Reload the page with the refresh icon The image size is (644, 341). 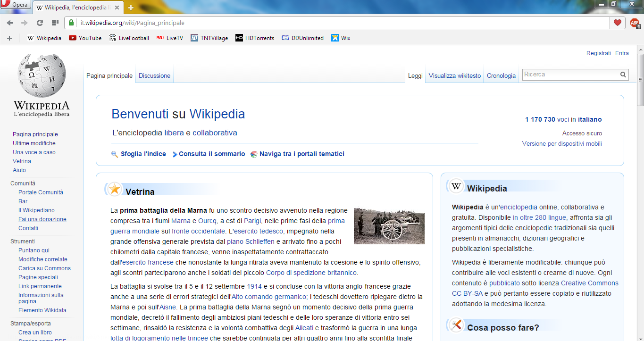[40, 23]
